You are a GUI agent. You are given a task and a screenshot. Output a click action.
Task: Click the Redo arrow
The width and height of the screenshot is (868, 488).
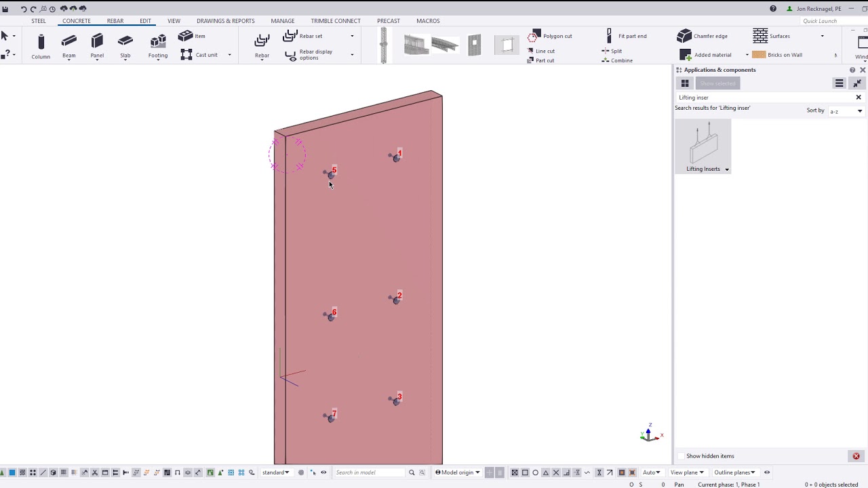tap(33, 9)
